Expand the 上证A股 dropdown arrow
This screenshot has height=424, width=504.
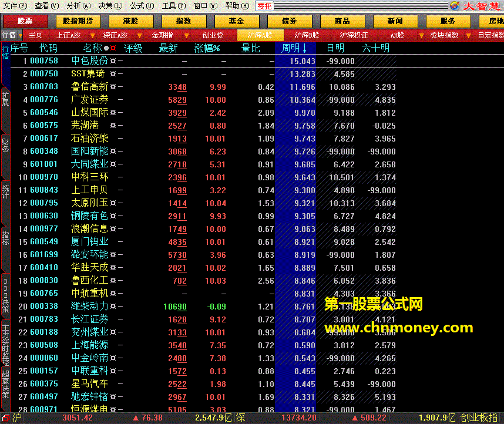point(92,35)
